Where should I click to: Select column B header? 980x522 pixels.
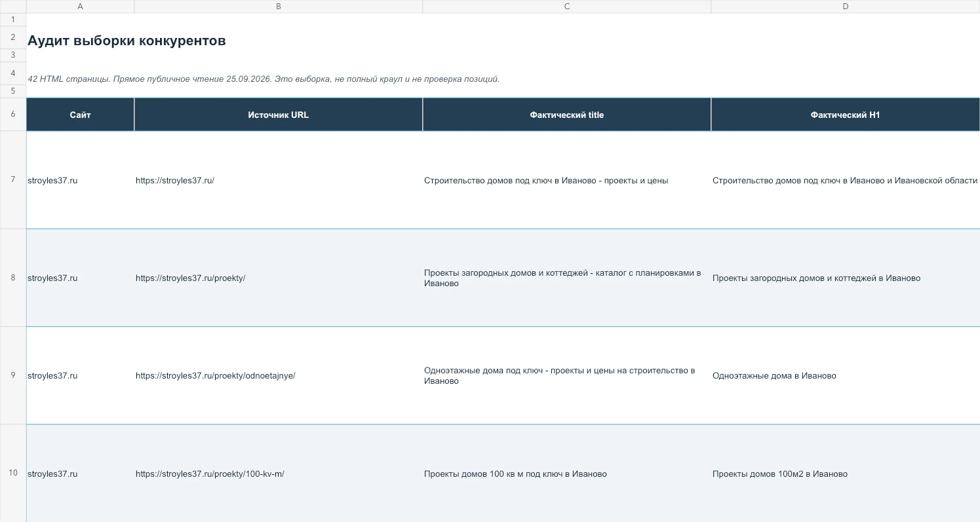279,7
